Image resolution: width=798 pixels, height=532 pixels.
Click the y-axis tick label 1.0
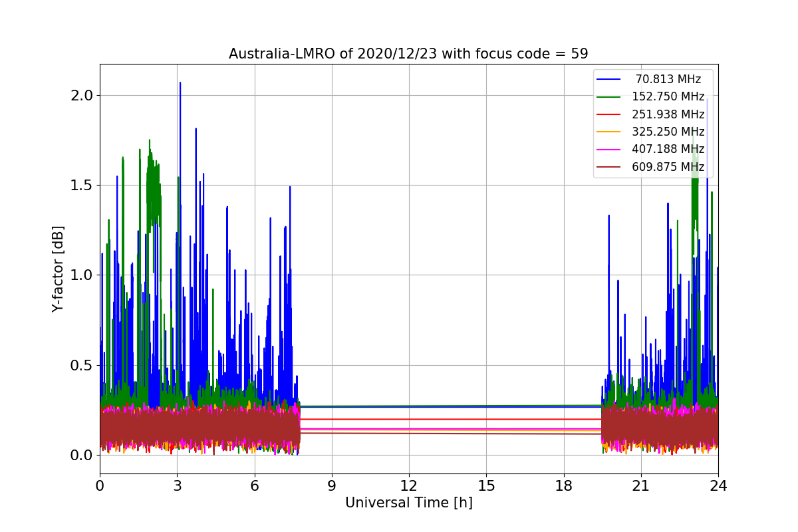(82, 275)
